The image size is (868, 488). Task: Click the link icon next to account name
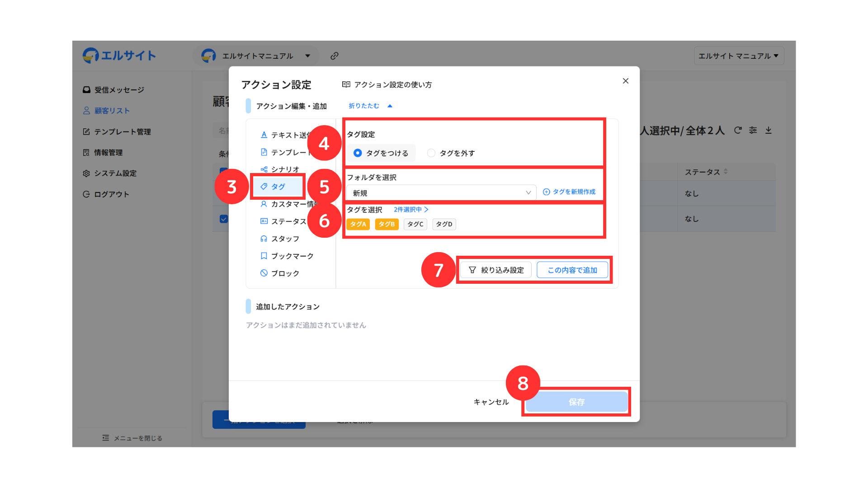click(335, 56)
